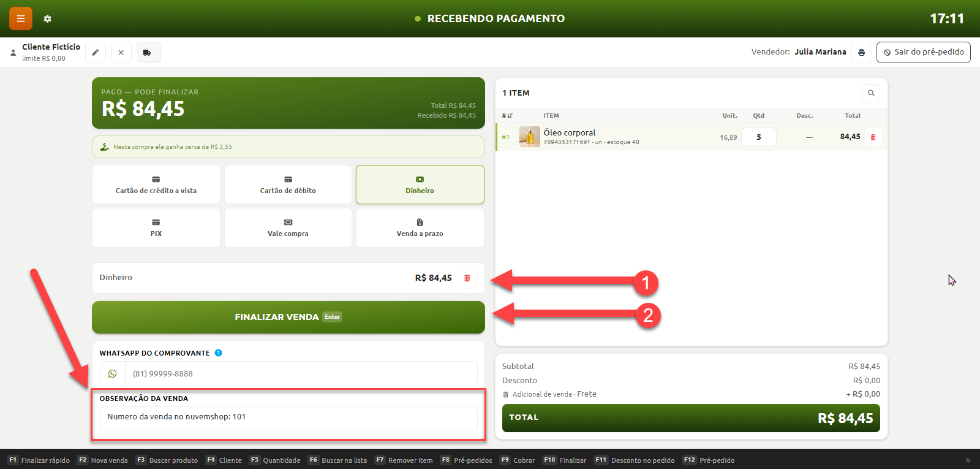
Task: Delete the Óleo corporal item with its trash icon
Action: (x=873, y=137)
